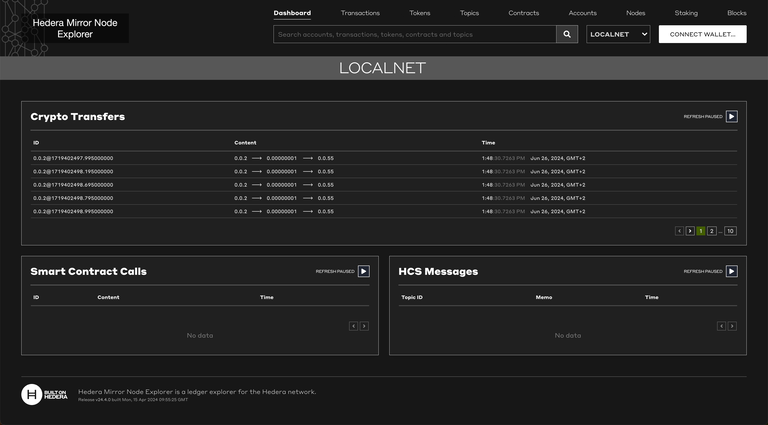The height and width of the screenshot is (425, 768).
Task: Open transaction 0.0.2@1719402498.795000000
Action: click(x=73, y=198)
